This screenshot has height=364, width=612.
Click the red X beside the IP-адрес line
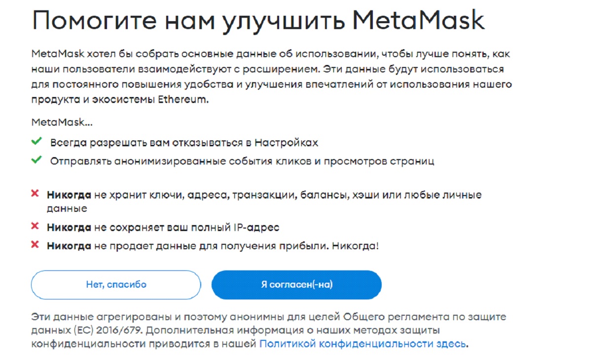pos(35,227)
